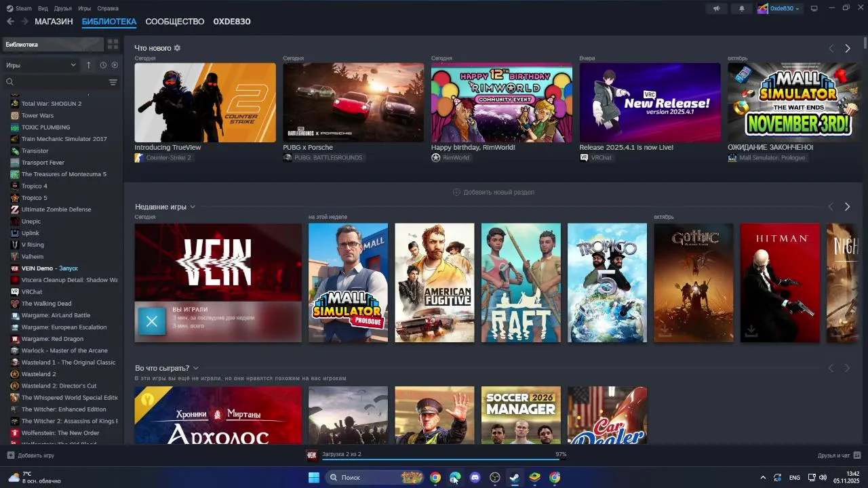Switch to Big Picture mode icon
Screen dimensions: 868x488
point(814,9)
